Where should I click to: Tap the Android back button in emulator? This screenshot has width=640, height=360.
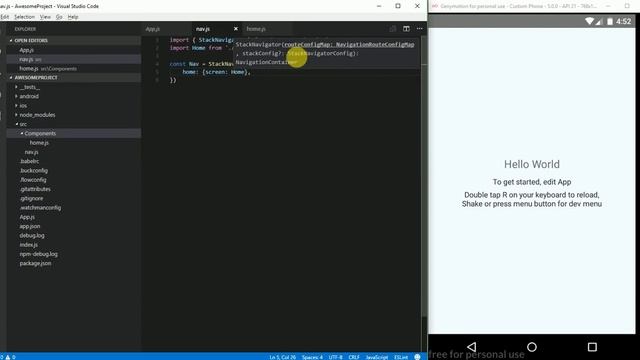click(x=471, y=347)
